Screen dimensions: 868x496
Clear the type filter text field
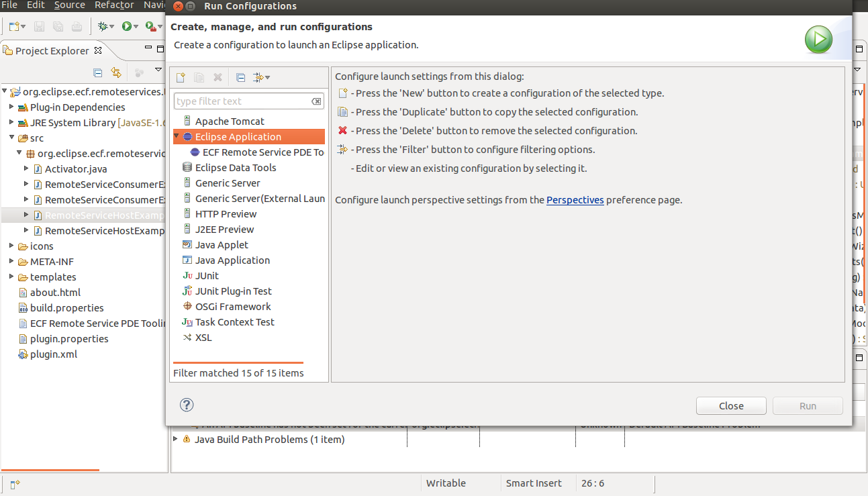click(316, 101)
